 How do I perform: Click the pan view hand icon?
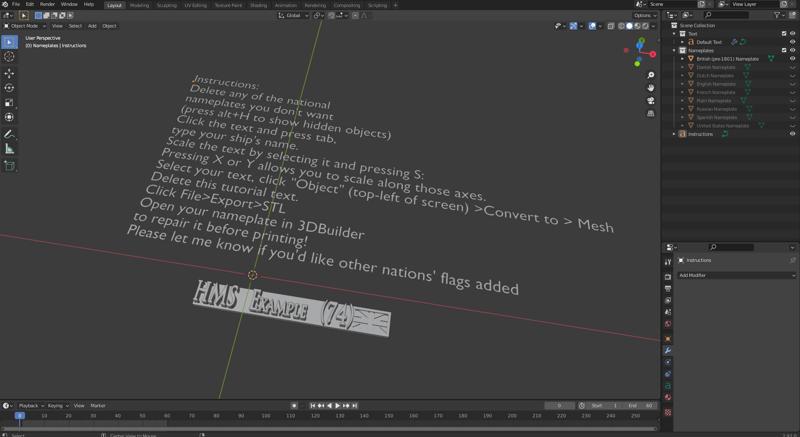coord(651,88)
